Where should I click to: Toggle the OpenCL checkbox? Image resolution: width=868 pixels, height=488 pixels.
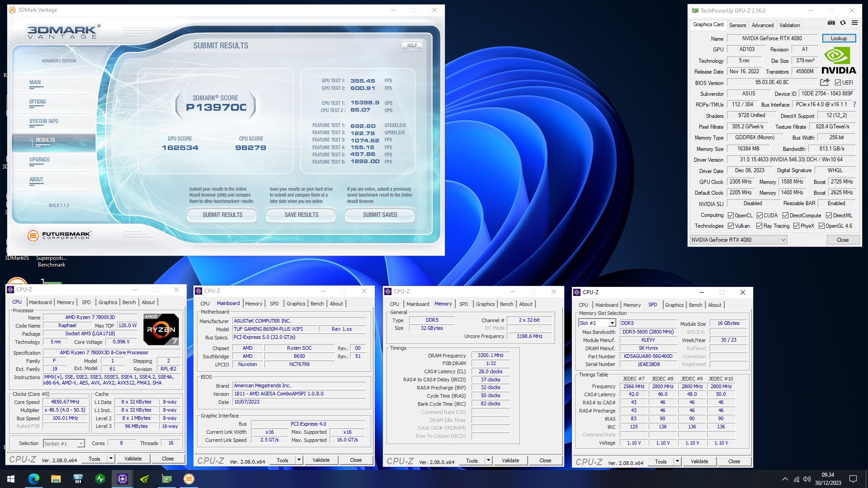(731, 216)
